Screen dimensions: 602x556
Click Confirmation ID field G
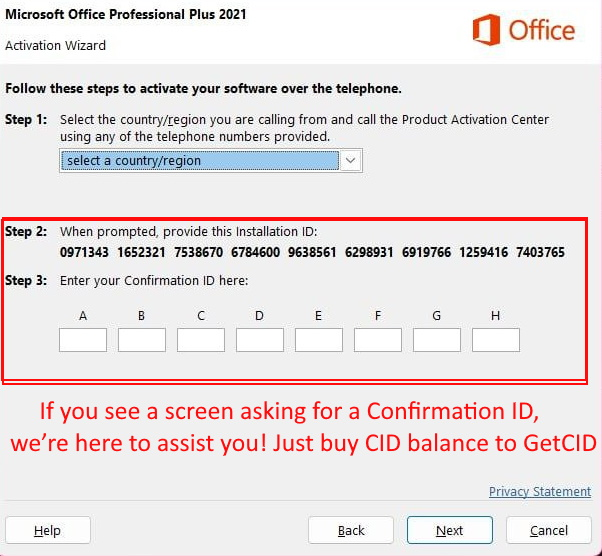[x=437, y=340]
